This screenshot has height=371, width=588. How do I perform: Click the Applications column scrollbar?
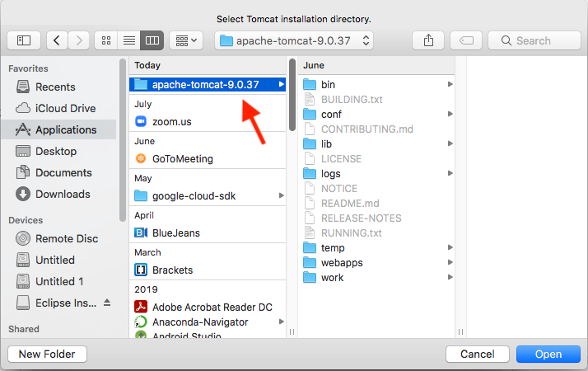tap(292, 95)
